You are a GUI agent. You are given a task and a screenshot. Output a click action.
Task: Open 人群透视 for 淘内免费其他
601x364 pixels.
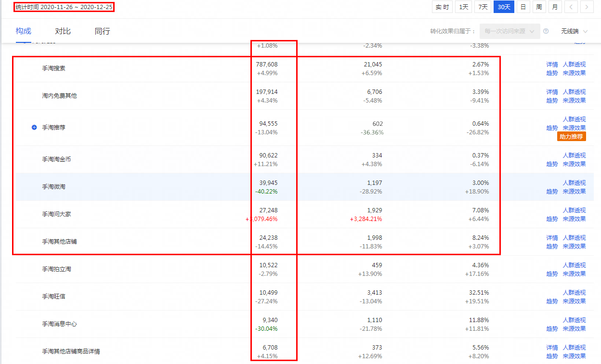click(574, 92)
